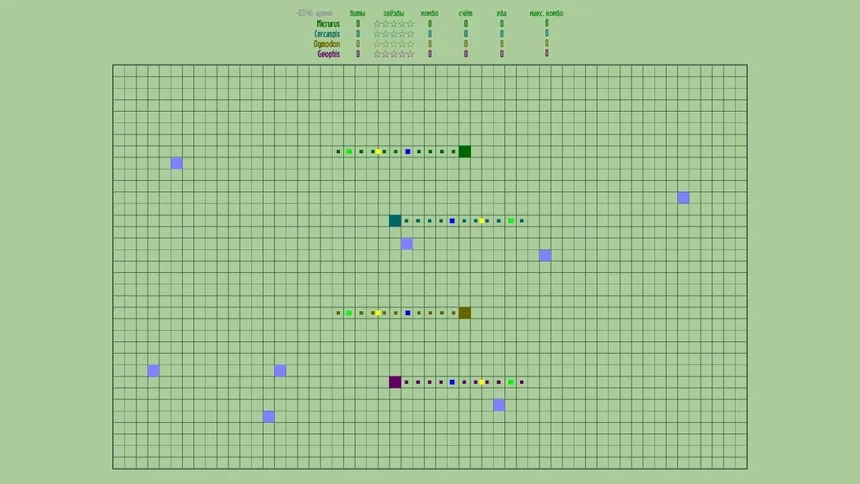Click the 'макс. комбо' column header
Screen dimensions: 860x484
pos(546,13)
